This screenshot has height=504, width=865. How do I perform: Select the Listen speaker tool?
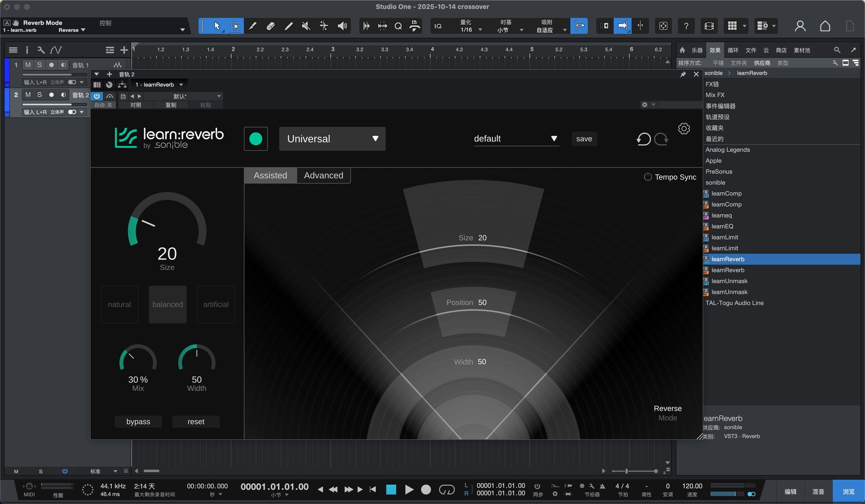[x=342, y=26]
